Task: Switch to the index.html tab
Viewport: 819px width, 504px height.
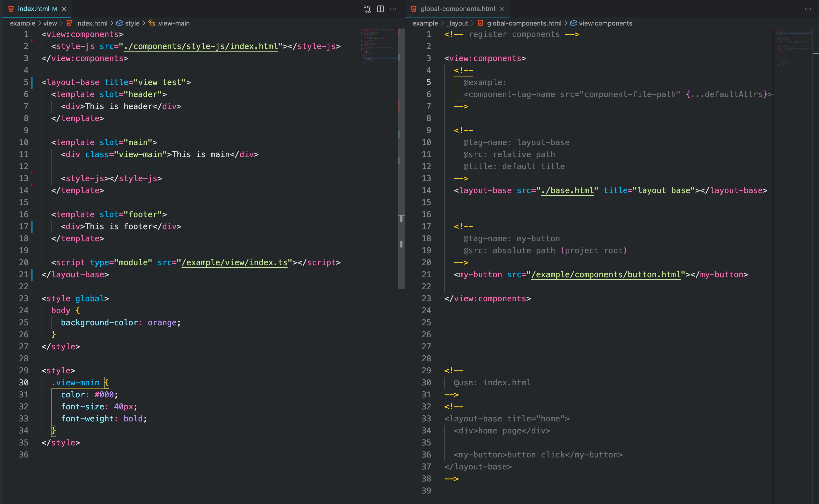Action: click(33, 9)
